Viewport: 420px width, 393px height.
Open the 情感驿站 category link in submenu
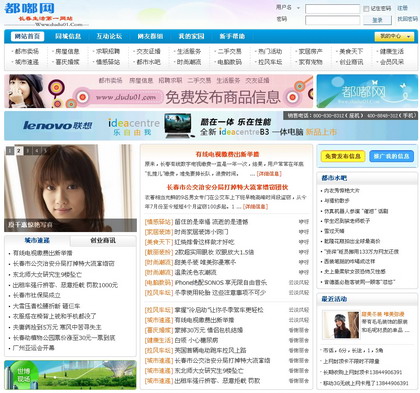coord(108,62)
